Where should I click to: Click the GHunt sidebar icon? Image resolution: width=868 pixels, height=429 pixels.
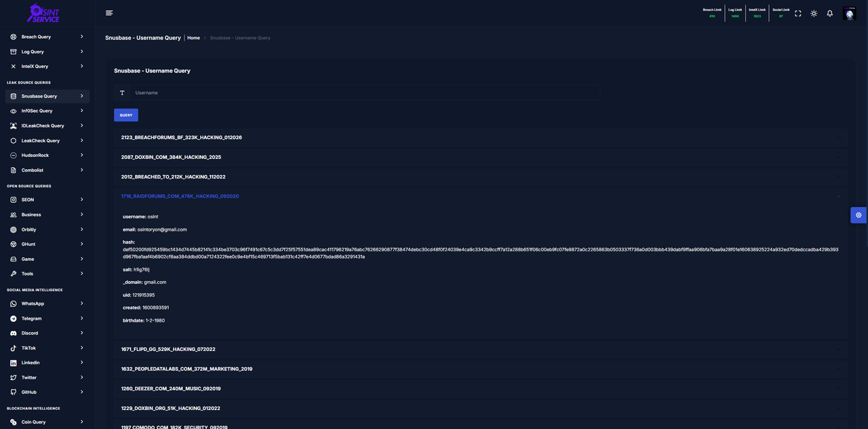pyautogui.click(x=14, y=244)
